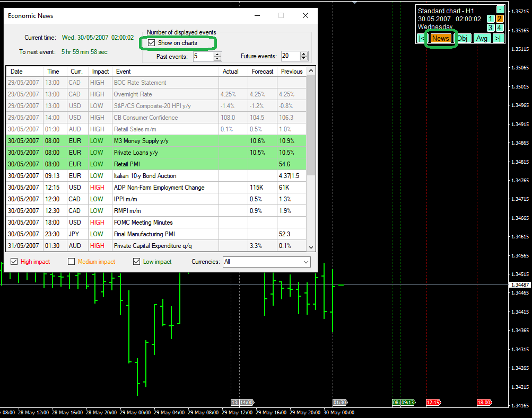Viewport: 532px width, 418px height.
Task: Click the 01:30 gray news marker on chart
Action: point(340,403)
